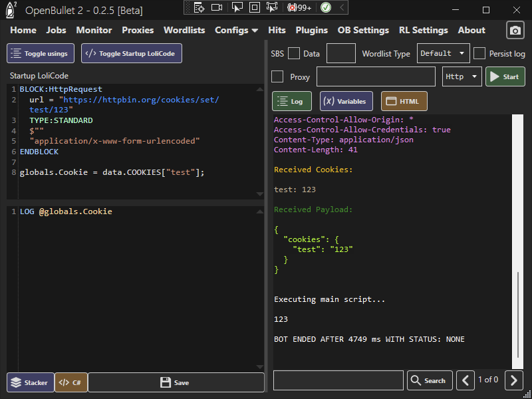Click in the test Data input field

(341, 53)
